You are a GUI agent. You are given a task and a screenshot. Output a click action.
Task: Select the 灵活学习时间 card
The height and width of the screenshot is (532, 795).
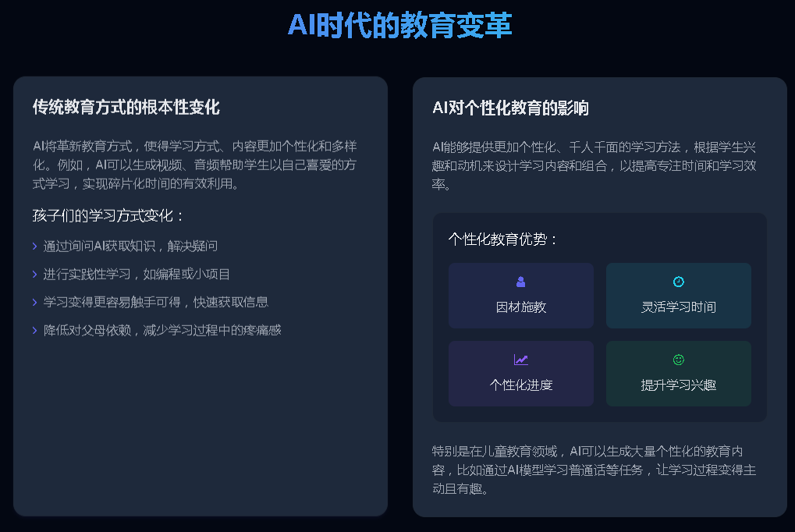679,295
